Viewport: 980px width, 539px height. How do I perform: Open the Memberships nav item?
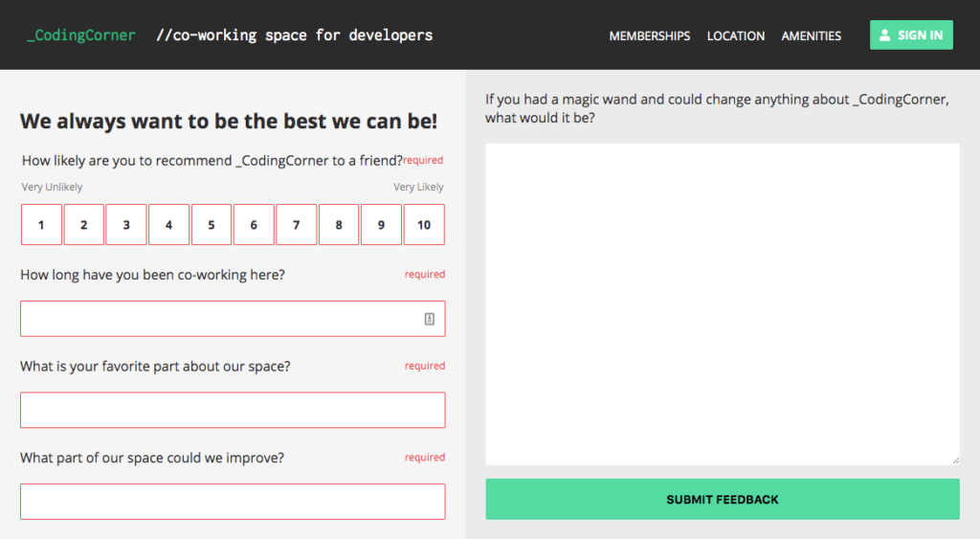[x=650, y=35]
